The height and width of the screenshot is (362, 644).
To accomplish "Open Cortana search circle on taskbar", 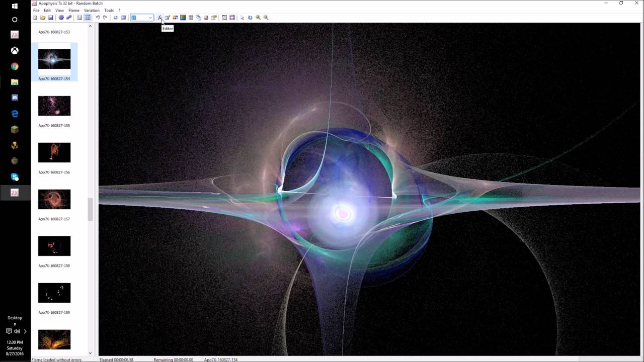I will [x=15, y=20].
